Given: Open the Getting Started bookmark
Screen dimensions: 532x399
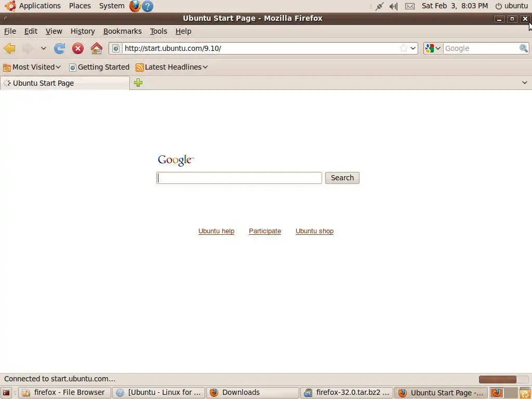Looking at the screenshot, I should 99,67.
